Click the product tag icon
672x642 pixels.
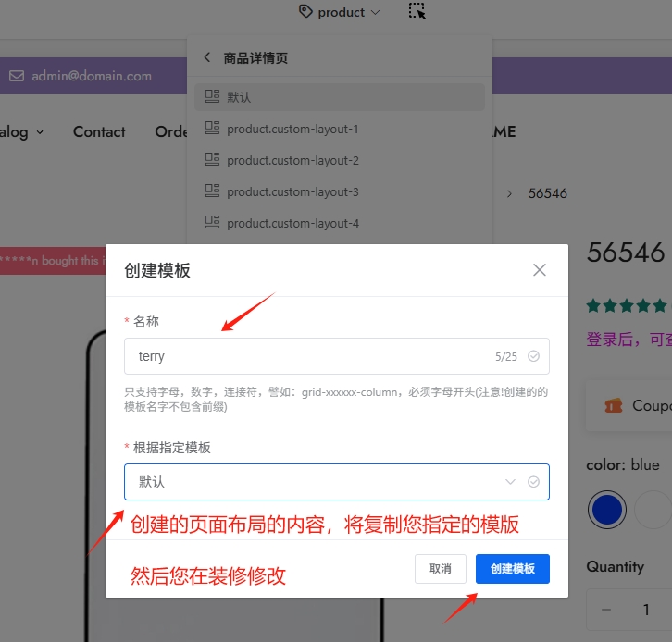pyautogui.click(x=305, y=12)
